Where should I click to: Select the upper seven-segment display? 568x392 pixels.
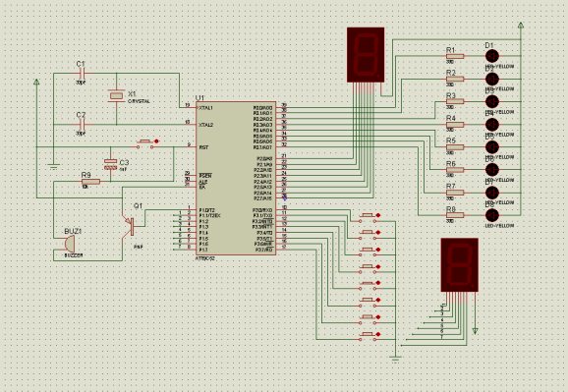pyautogui.click(x=366, y=55)
